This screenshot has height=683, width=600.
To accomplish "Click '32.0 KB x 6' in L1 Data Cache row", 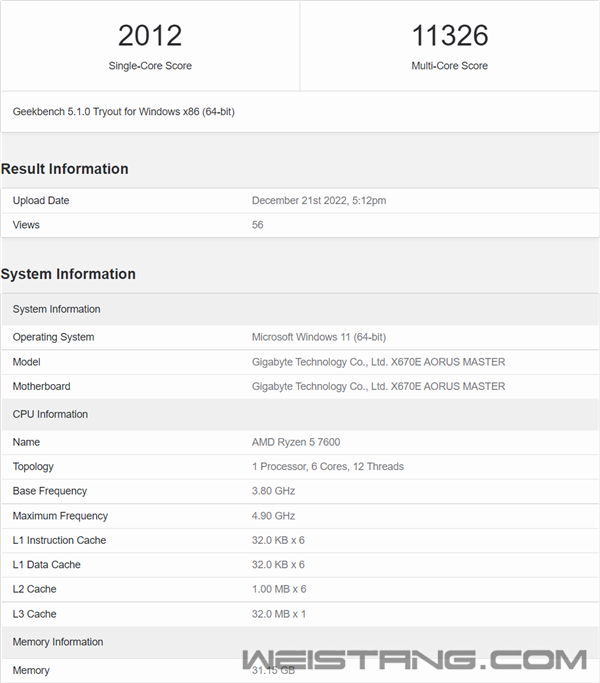I will (x=278, y=565).
